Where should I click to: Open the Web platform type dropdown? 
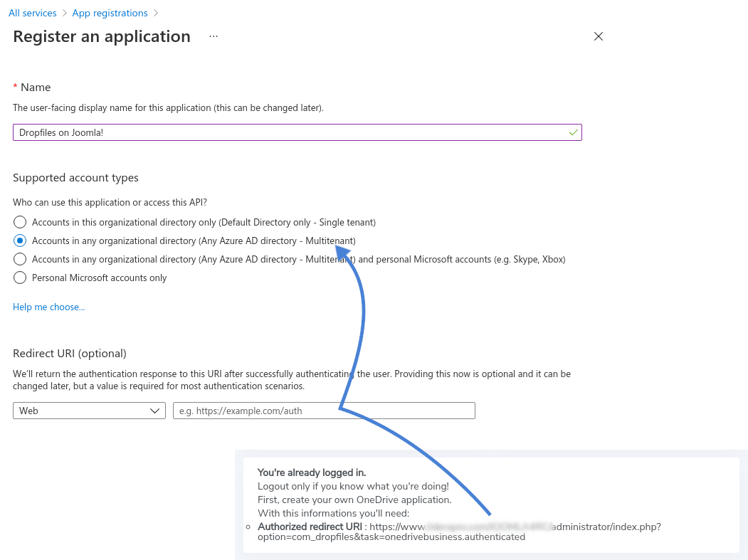(89, 411)
